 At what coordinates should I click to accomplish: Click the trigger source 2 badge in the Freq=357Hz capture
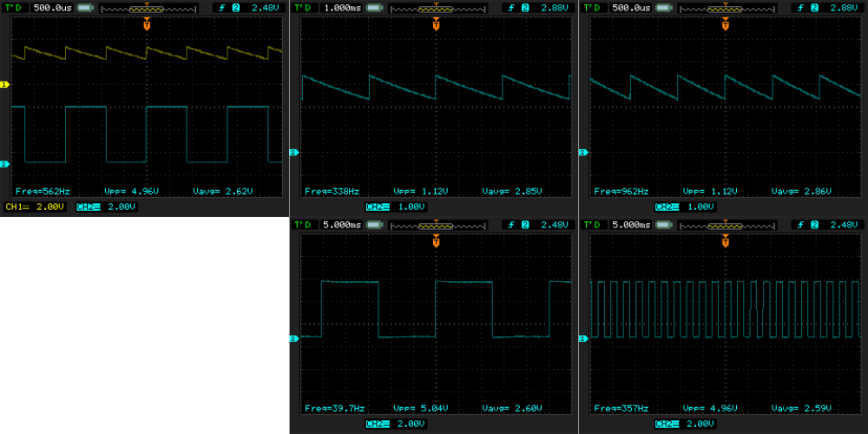tap(815, 225)
